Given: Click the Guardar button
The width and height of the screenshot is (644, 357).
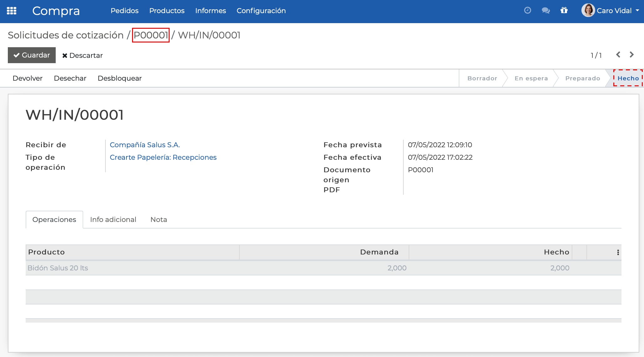Looking at the screenshot, I should pos(32,55).
